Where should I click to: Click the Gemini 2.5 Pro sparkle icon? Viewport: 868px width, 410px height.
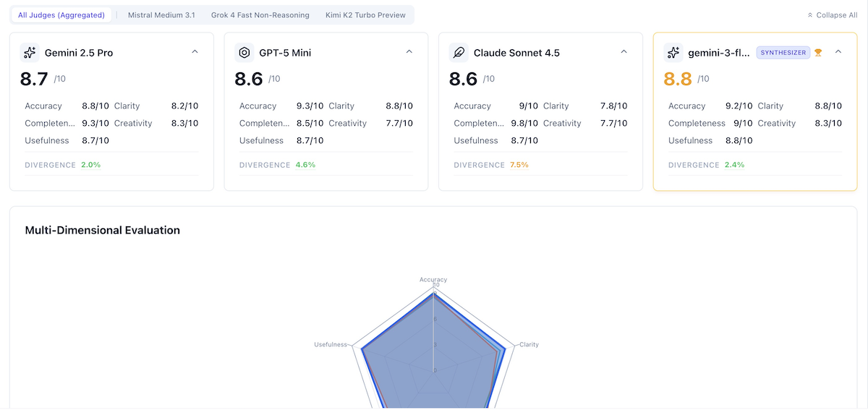(x=29, y=53)
